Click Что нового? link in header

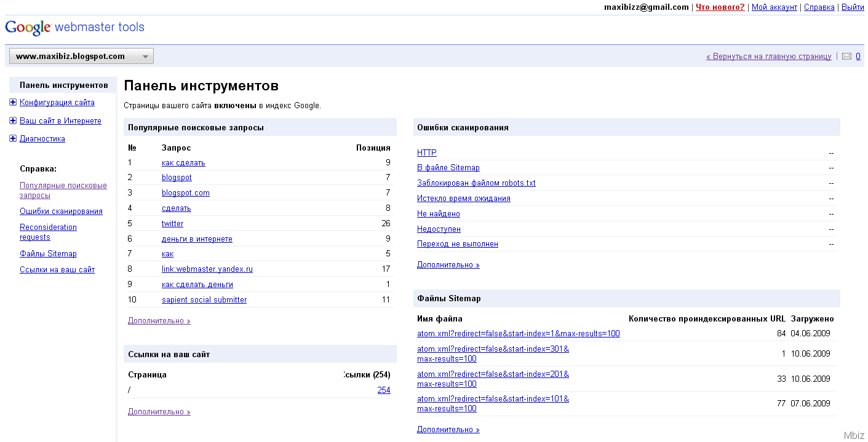coord(720,7)
